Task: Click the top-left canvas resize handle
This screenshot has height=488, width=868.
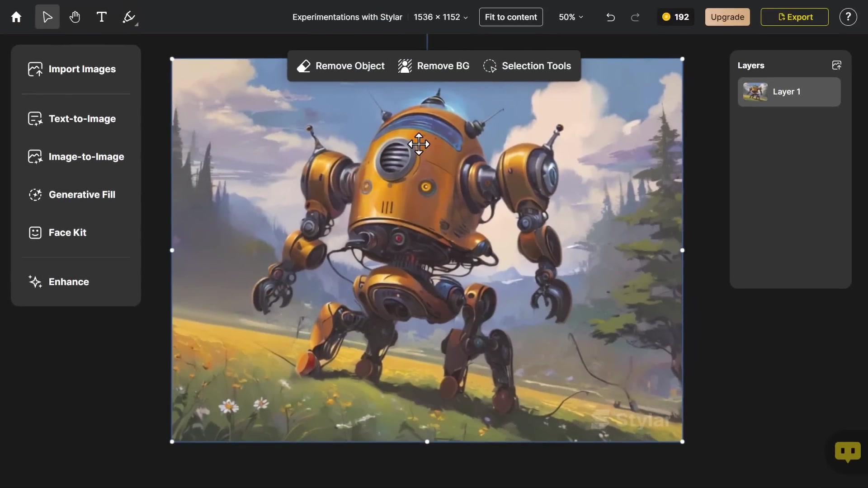Action: pos(172,59)
